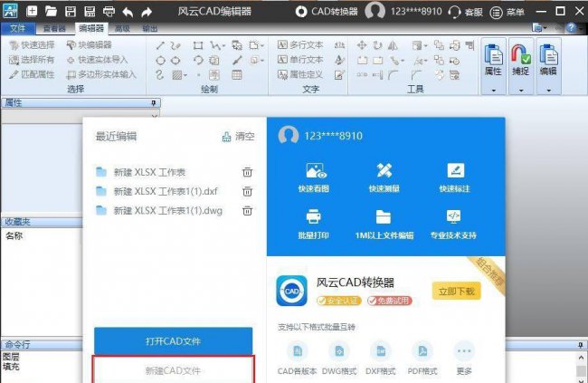The image size is (588, 383).
Task: Save the drawing with the floppy disk icon
Action: pyautogui.click(x=71, y=12)
